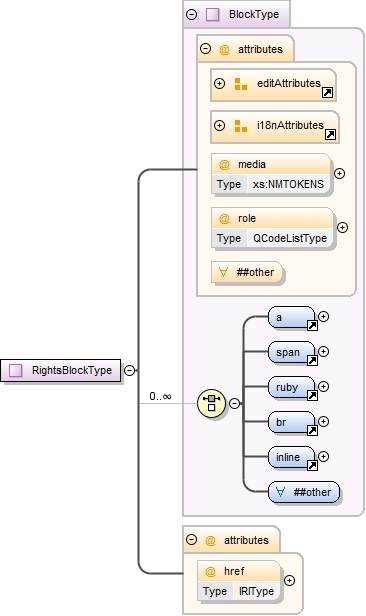Click the @ icon of upper attributes tab
This screenshot has width=366, height=616.
224,50
